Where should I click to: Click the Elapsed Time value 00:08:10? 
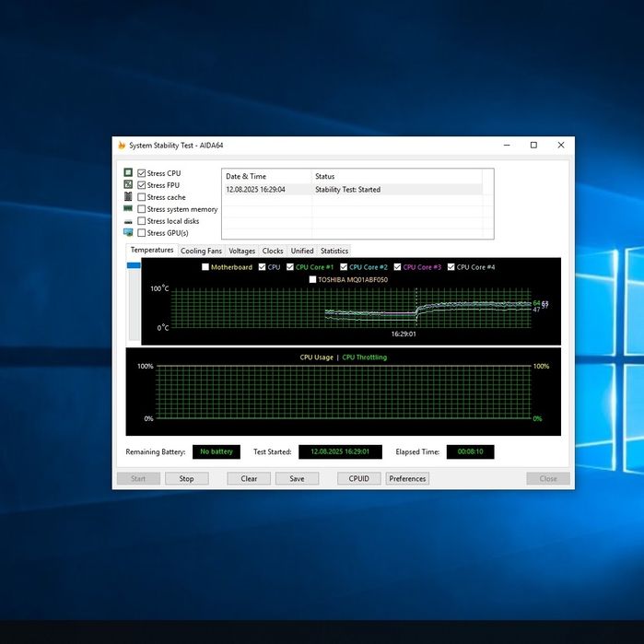pyautogui.click(x=470, y=451)
